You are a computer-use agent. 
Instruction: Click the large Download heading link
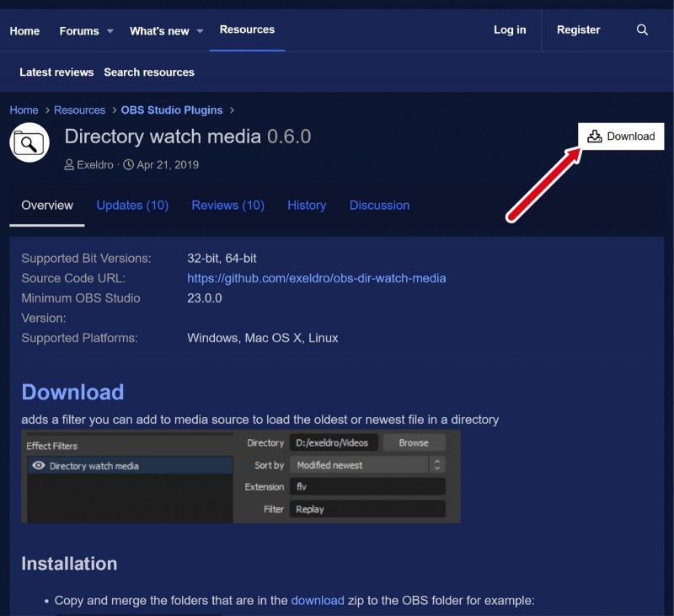(x=73, y=392)
